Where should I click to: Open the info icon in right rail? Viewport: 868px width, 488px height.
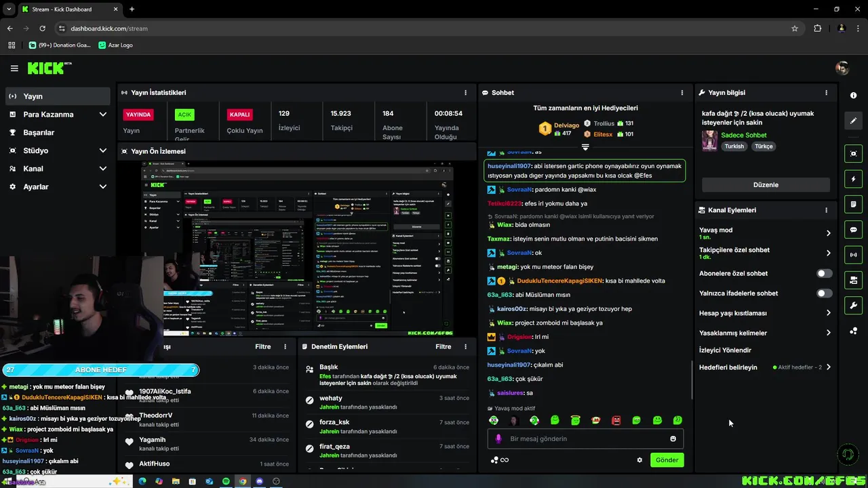coord(853,96)
